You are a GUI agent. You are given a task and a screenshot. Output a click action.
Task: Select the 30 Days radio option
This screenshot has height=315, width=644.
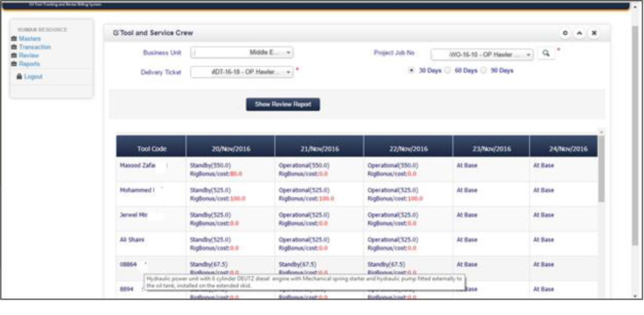click(x=412, y=70)
